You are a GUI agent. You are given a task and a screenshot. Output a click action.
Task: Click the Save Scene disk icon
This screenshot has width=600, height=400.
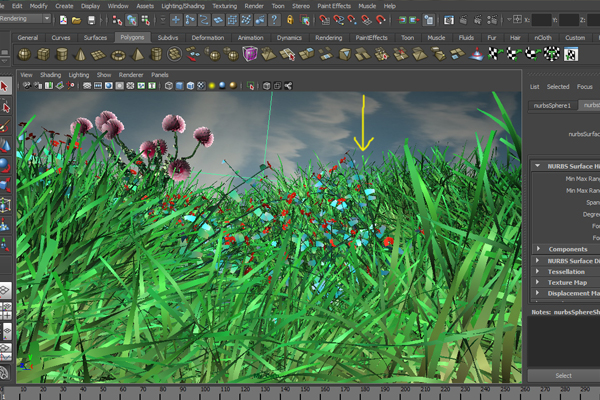[91, 20]
